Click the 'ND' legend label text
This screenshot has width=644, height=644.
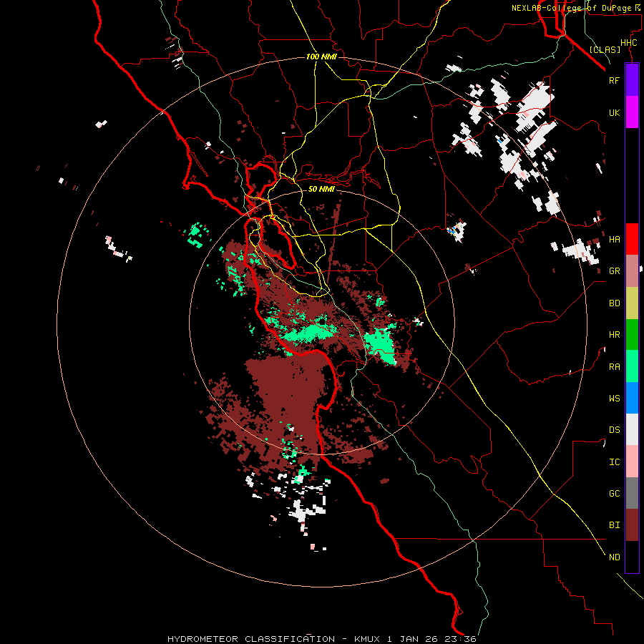pos(614,557)
